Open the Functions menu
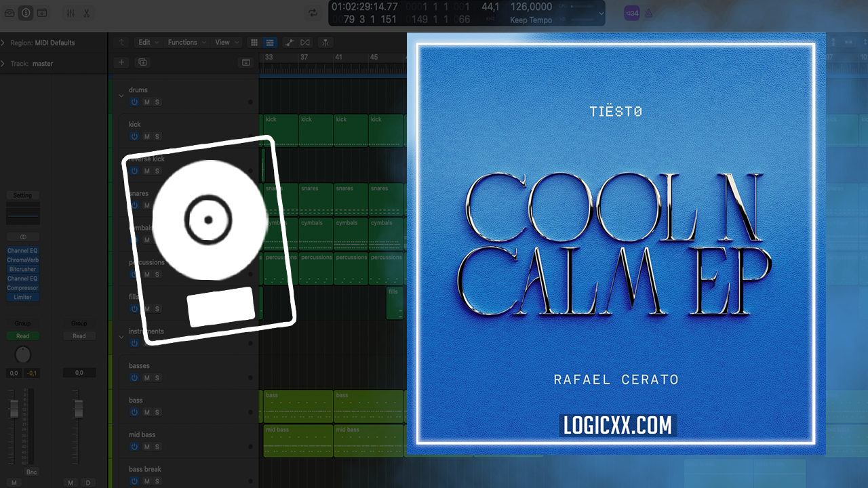 click(x=186, y=42)
